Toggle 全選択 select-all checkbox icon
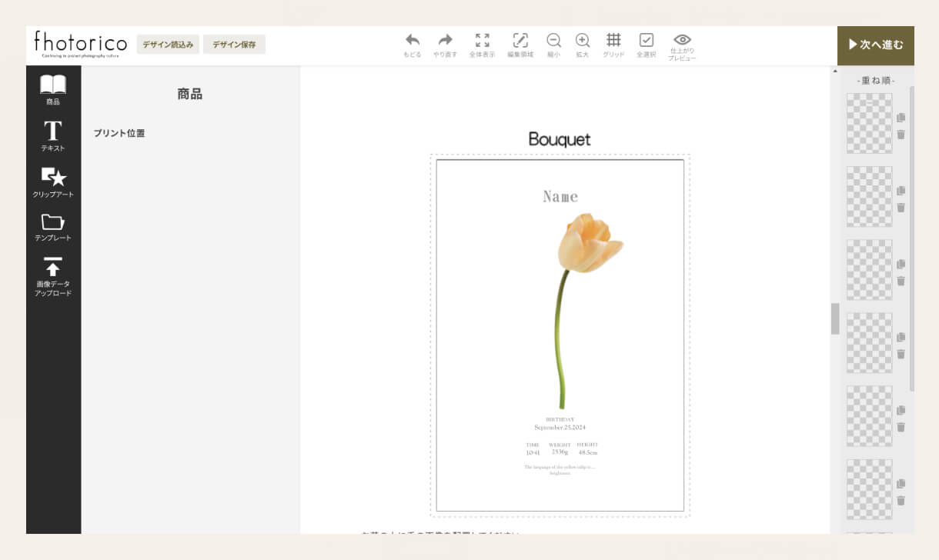This screenshot has width=939, height=560. 646,41
